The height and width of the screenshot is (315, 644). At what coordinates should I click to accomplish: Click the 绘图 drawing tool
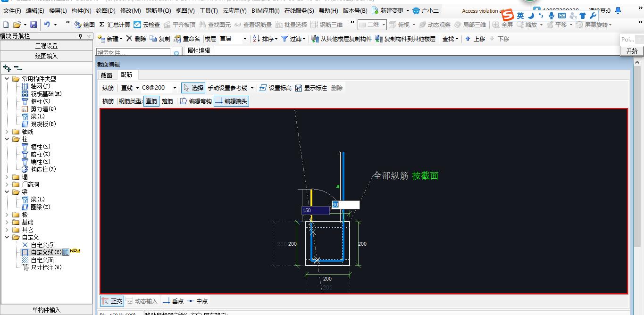(x=84, y=25)
